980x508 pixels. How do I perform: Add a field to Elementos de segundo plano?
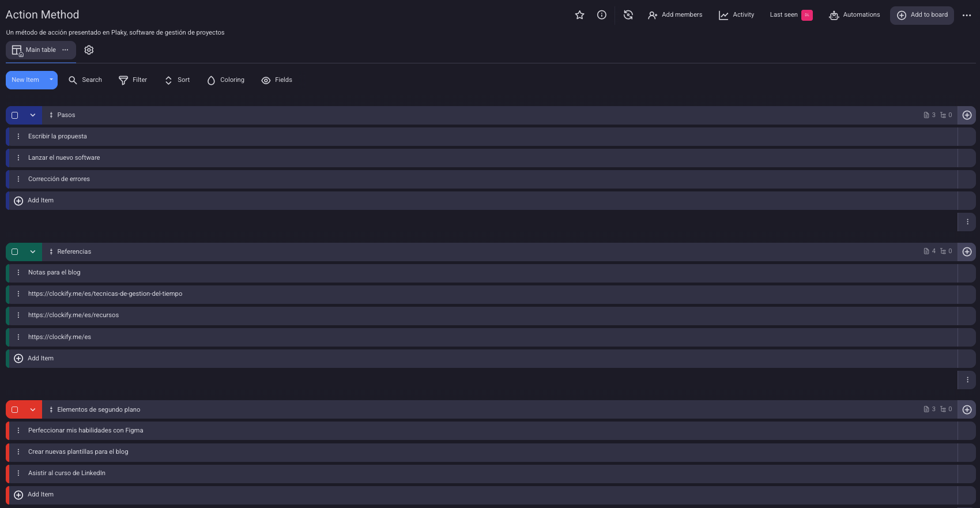click(x=967, y=410)
